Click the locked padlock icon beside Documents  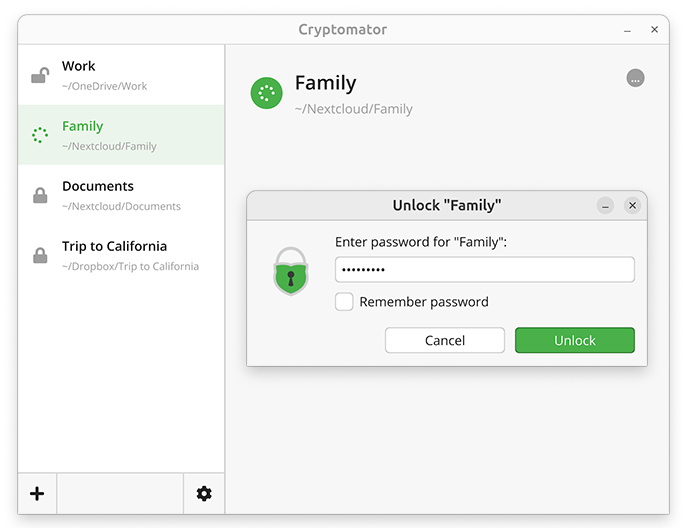[x=40, y=196]
